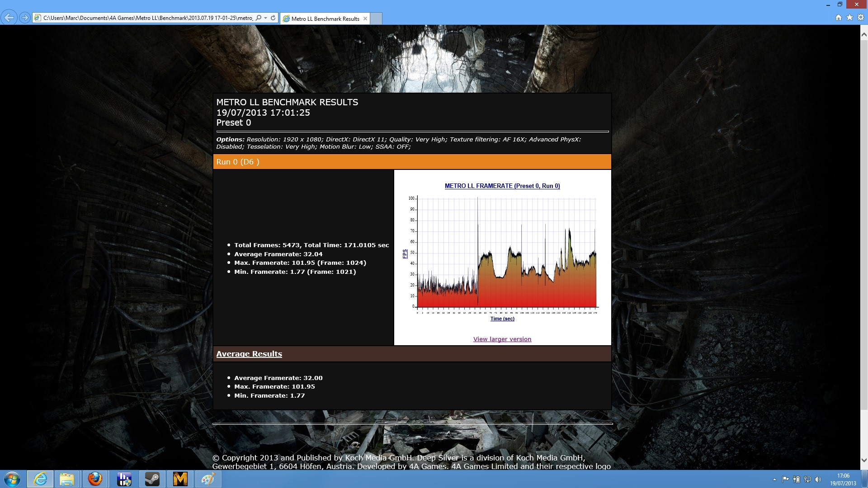Viewport: 868px width, 488px height.
Task: Close the Metro LL Benchmark Results tab
Action: point(365,19)
